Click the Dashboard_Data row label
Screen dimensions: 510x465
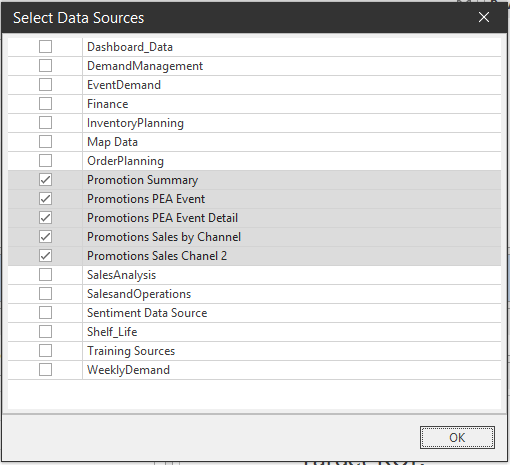click(x=130, y=47)
